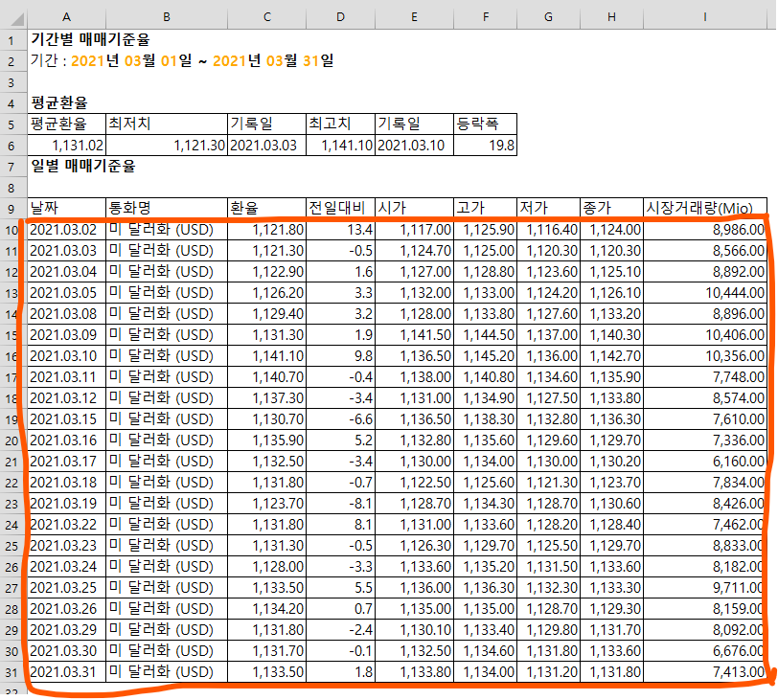Click the '등락폭' header cell
This screenshot has width=778, height=700.
pyautogui.click(x=485, y=124)
